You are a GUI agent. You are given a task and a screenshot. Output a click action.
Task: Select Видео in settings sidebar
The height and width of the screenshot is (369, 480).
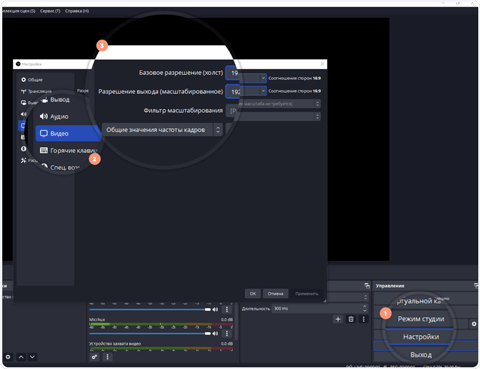coord(68,133)
